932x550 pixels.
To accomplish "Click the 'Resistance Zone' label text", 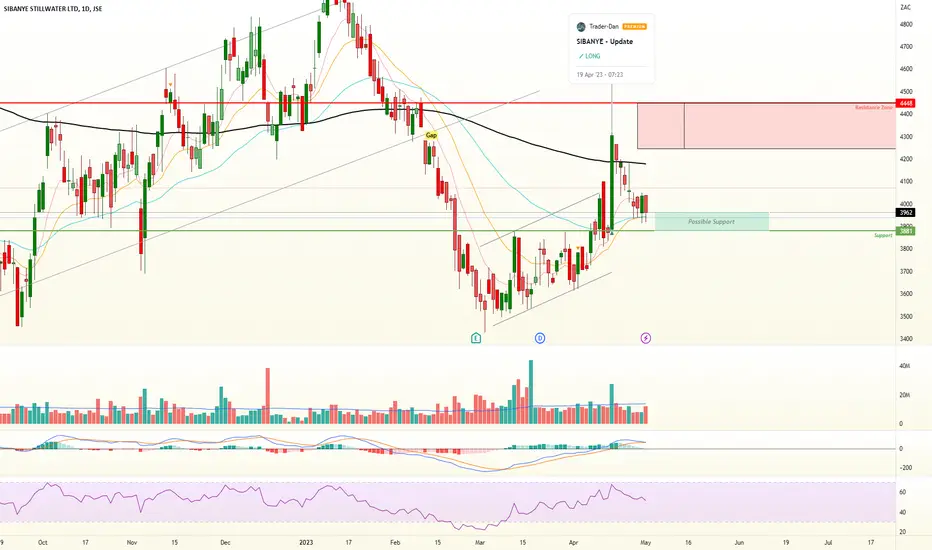I will [874, 108].
